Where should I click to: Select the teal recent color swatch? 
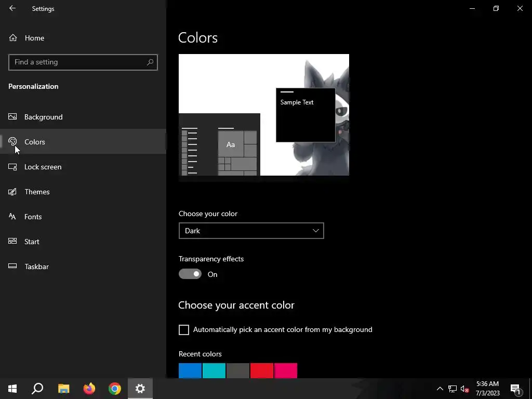pos(214,370)
